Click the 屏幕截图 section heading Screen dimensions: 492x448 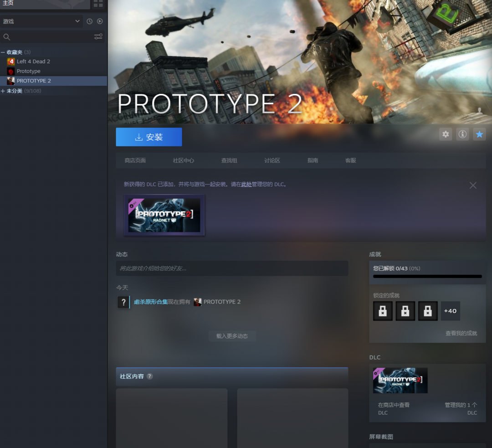[381, 437]
